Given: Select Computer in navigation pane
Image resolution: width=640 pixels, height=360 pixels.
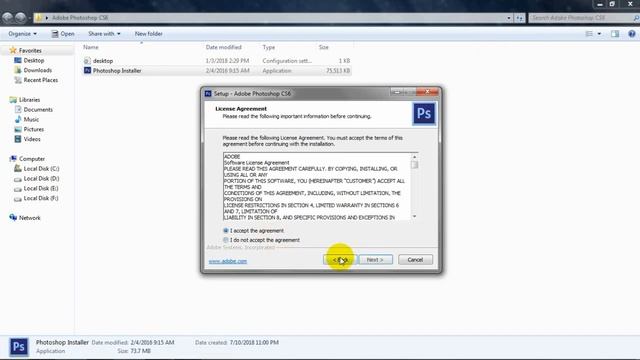Looking at the screenshot, I should point(31,159).
